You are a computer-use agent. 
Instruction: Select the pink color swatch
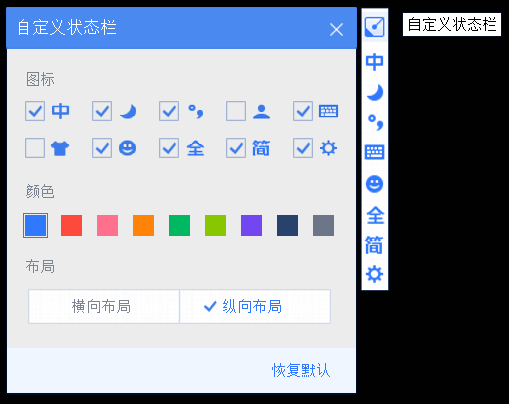pyautogui.click(x=107, y=226)
